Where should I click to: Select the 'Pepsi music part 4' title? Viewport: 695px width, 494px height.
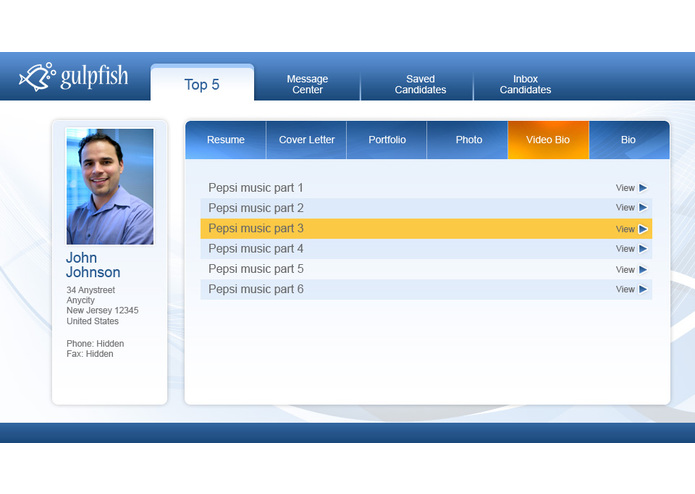click(256, 249)
